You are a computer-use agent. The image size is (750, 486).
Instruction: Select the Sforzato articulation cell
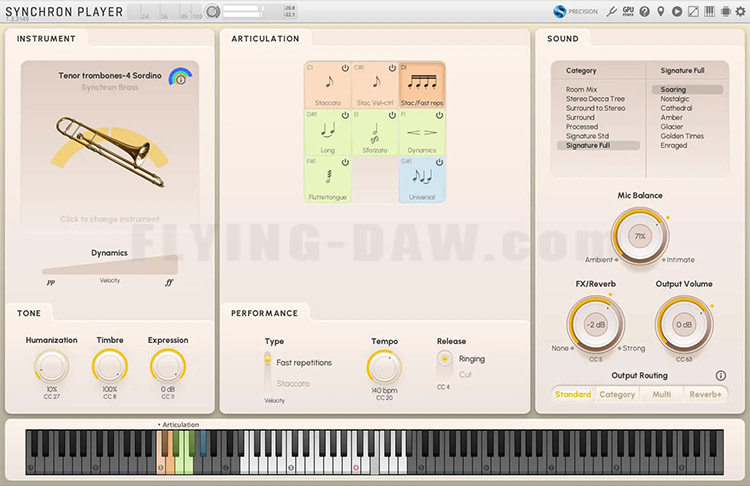point(375,133)
